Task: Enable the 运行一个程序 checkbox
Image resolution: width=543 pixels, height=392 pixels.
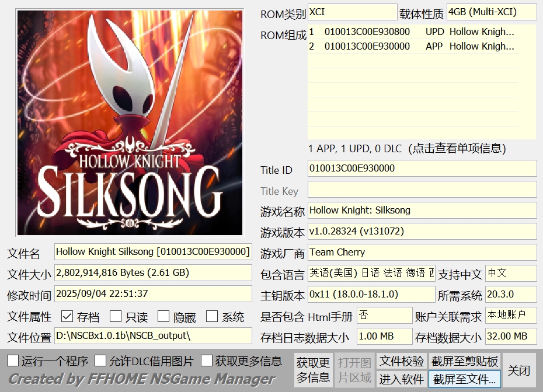Action: (x=13, y=361)
